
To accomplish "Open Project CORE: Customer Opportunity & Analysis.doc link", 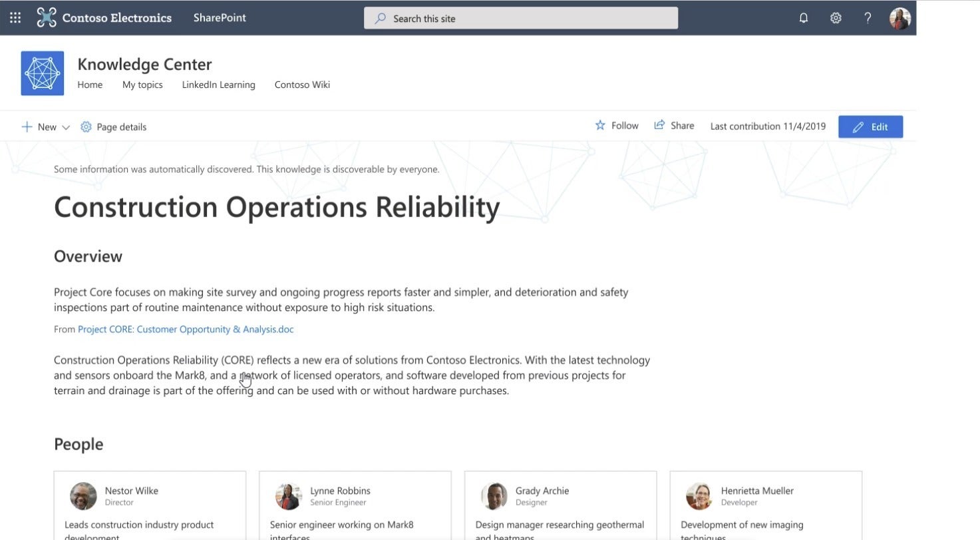I will 186,329.
